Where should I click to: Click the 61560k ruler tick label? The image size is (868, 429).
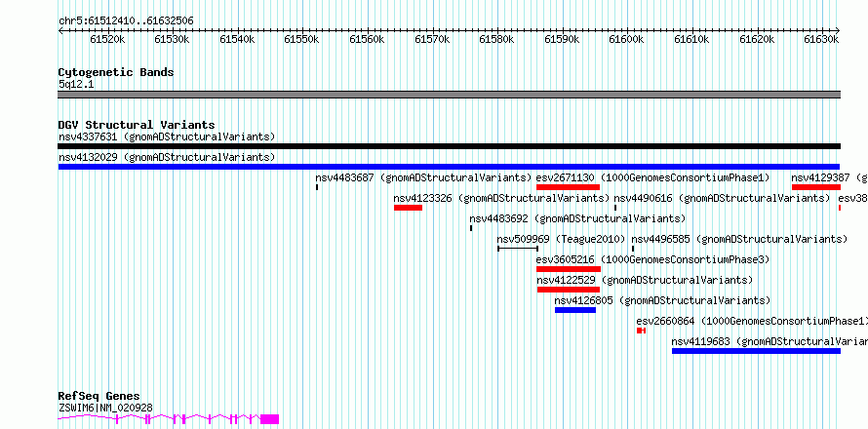pos(367,39)
